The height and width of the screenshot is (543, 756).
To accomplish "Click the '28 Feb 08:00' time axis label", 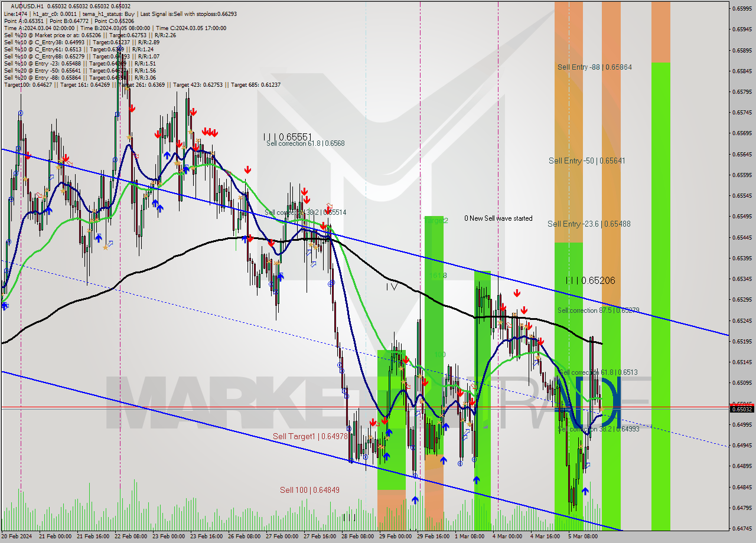I will pyautogui.click(x=357, y=537).
